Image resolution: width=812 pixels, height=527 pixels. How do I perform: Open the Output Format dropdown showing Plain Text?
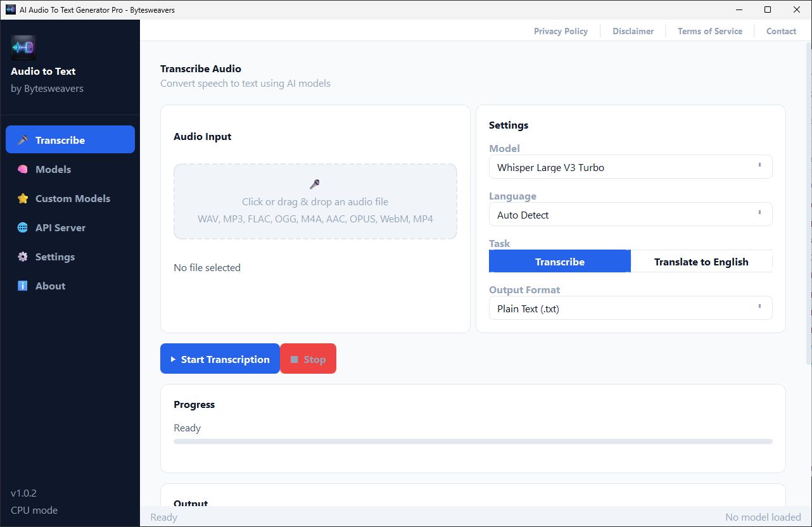pos(630,308)
